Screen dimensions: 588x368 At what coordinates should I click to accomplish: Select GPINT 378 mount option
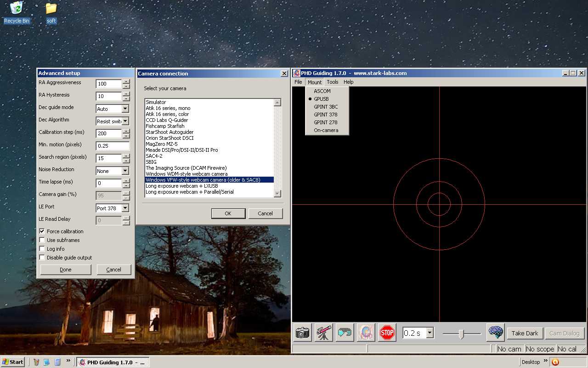[327, 115]
